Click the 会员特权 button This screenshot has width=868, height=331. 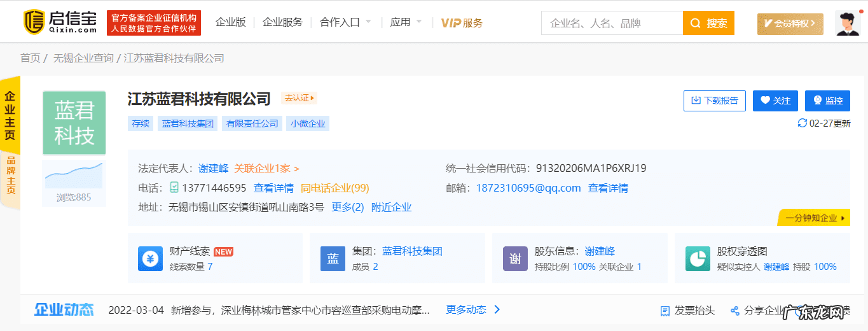pos(790,24)
